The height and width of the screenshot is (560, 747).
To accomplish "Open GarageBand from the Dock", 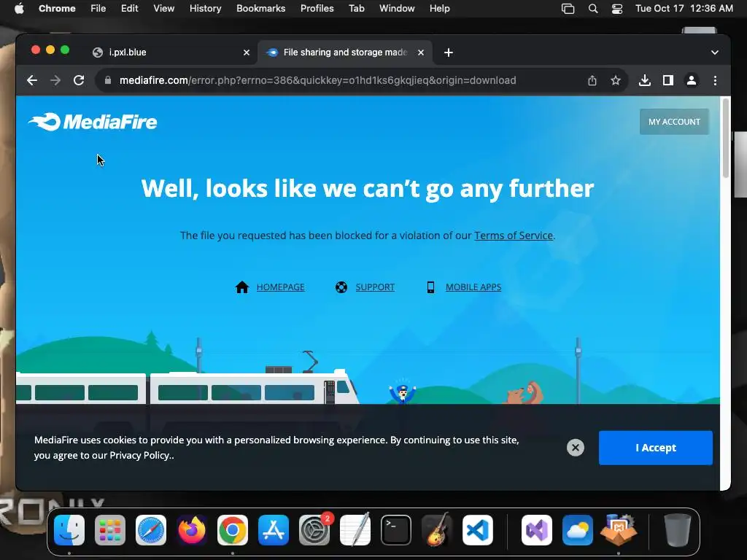I will tap(437, 529).
